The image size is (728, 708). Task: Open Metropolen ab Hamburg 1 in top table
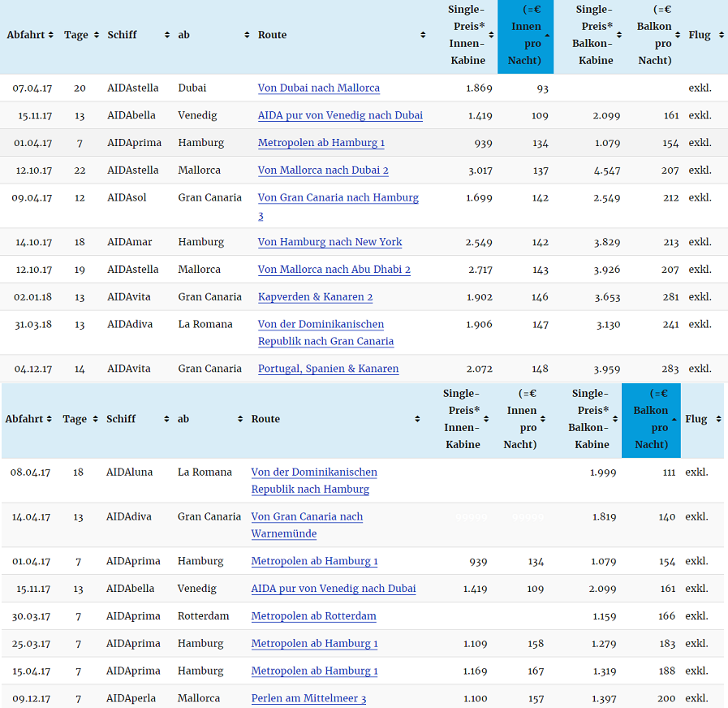coord(321,143)
